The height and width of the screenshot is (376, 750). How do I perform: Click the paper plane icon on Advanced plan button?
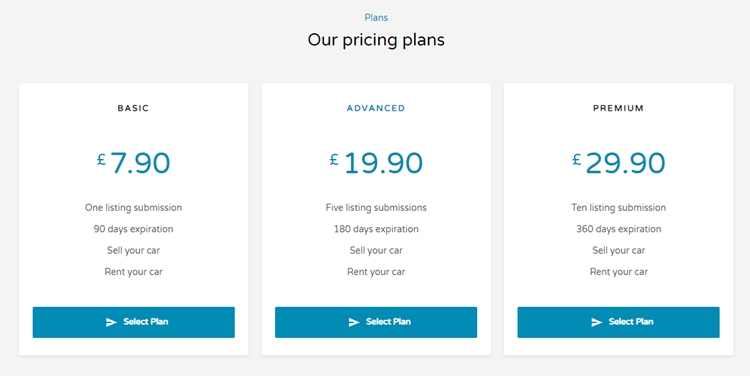click(x=353, y=322)
